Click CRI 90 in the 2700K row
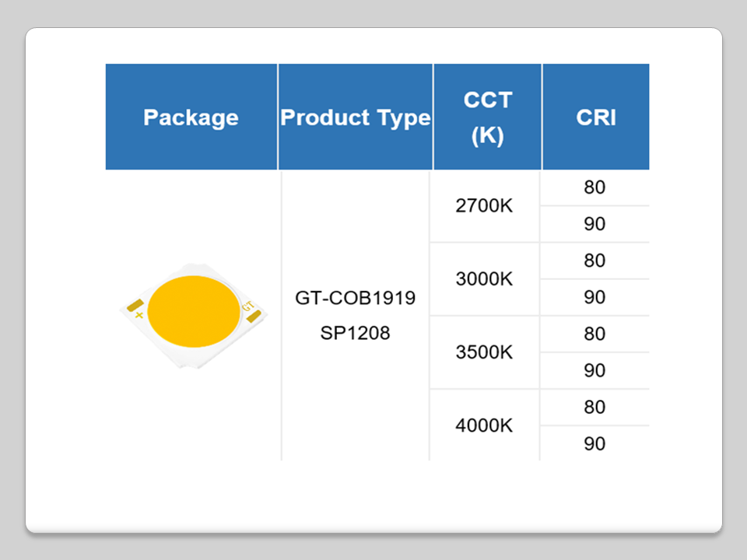The width and height of the screenshot is (747, 560). 594,225
